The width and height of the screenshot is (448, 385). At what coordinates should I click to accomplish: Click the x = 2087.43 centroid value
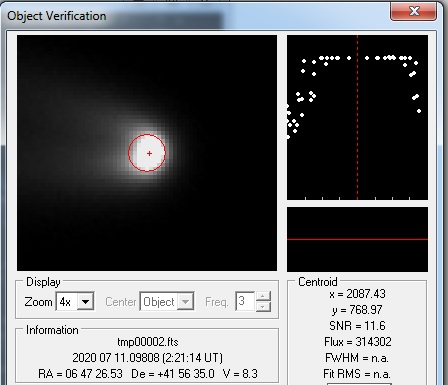pyautogui.click(x=357, y=294)
